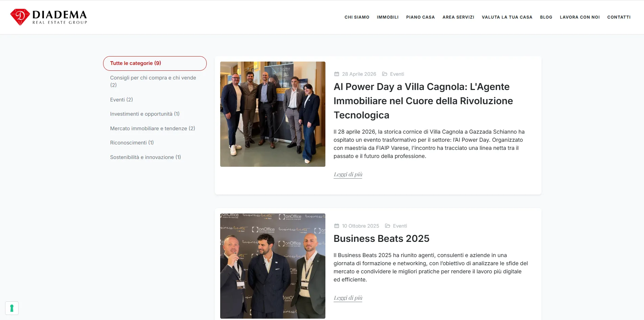The width and height of the screenshot is (644, 320).
Task: Click the Eventi tag on Business Beats post
Action: (x=400, y=226)
